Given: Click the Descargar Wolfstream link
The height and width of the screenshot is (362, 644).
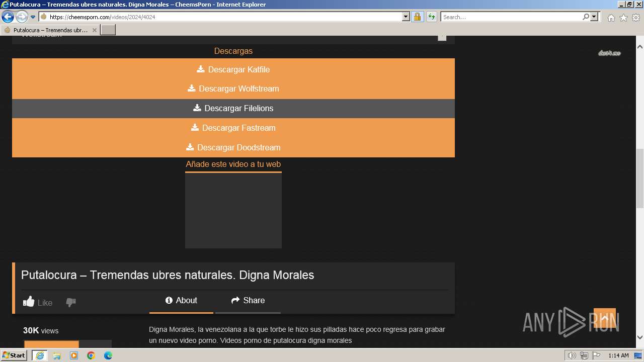Looking at the screenshot, I should (233, 88).
